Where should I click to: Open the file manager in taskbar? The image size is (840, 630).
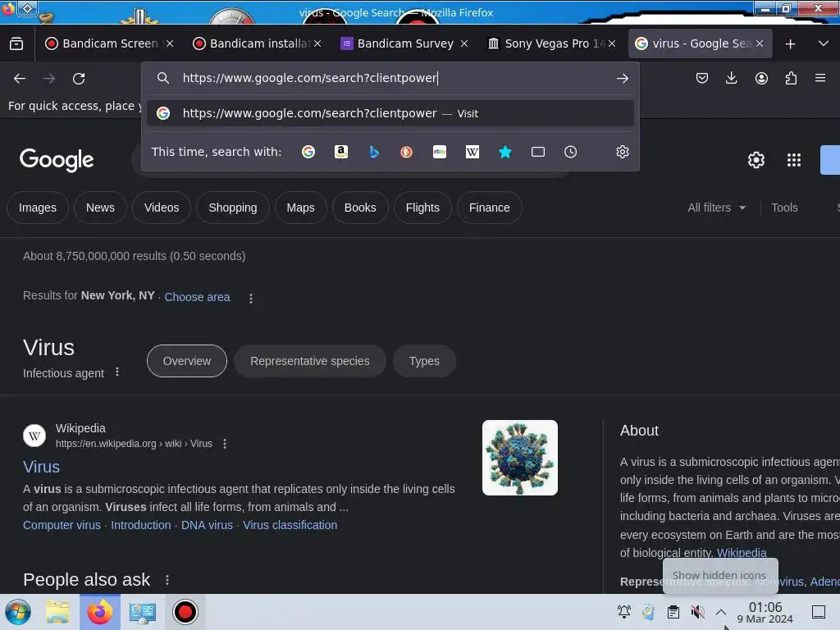click(x=57, y=612)
